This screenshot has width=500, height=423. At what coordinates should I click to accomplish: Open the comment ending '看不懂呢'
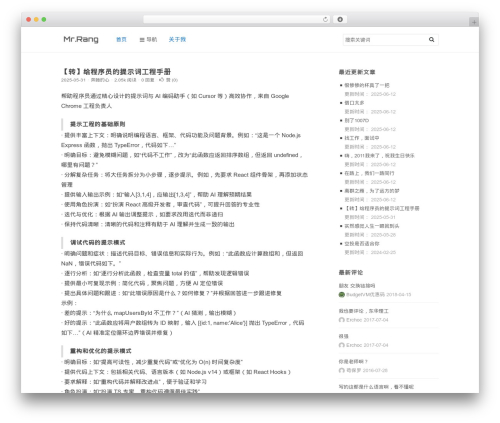(x=376, y=387)
